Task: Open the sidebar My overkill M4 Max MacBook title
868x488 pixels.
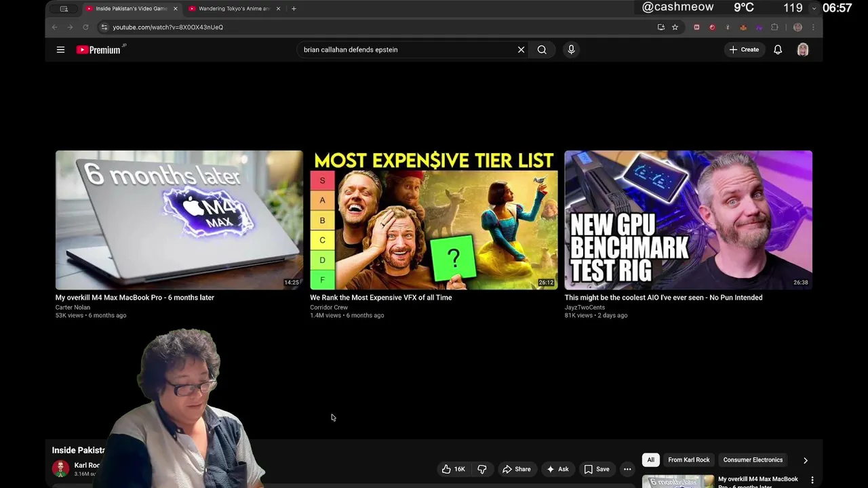Action: tap(758, 482)
